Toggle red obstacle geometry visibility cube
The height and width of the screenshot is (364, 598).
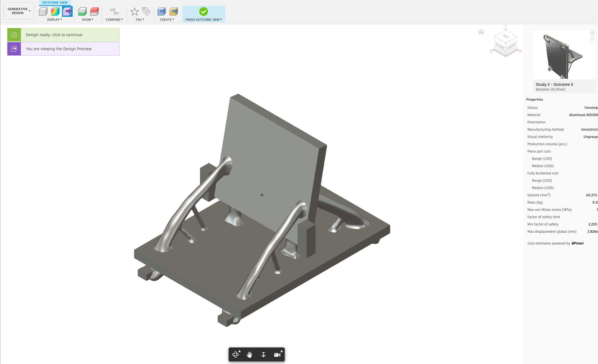pyautogui.click(x=94, y=11)
